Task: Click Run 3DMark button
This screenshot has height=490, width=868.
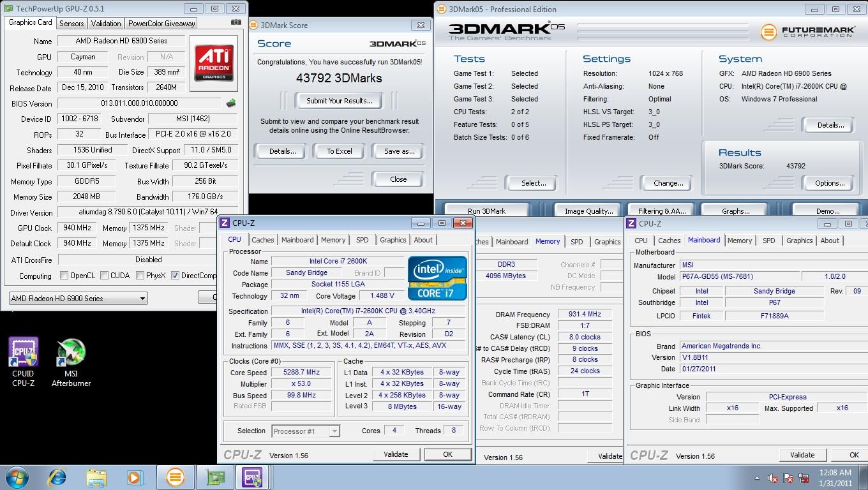Action: coord(486,211)
